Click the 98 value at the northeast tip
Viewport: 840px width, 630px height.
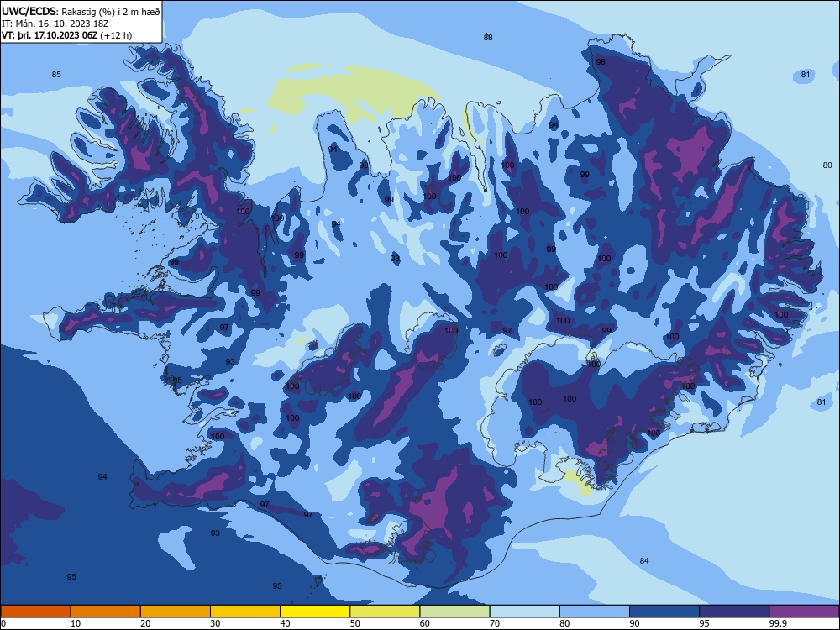pyautogui.click(x=601, y=61)
